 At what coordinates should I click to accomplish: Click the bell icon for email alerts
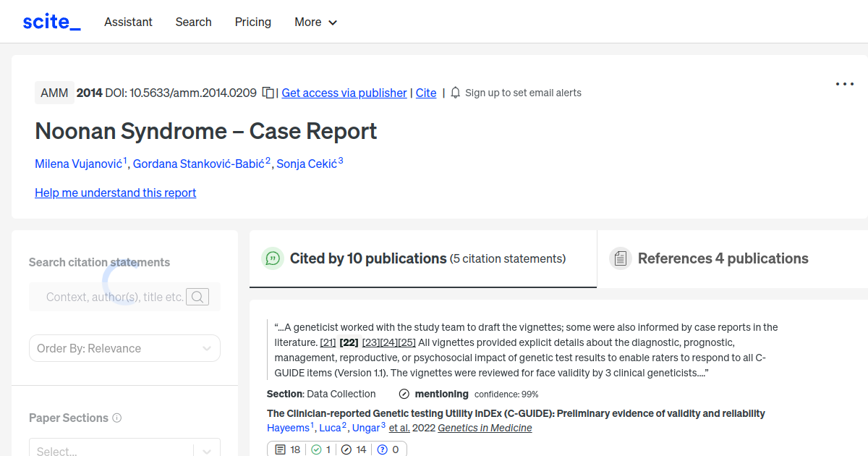pos(454,92)
